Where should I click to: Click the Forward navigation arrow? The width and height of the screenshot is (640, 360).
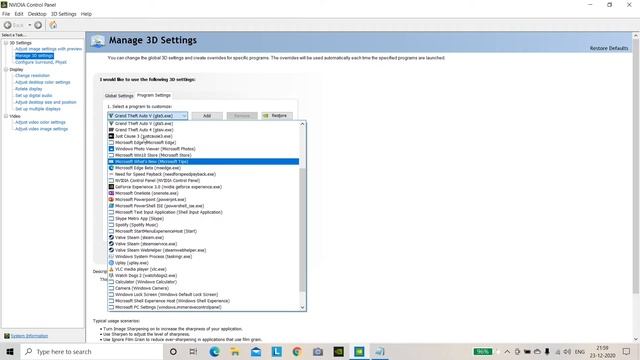pos(38,25)
